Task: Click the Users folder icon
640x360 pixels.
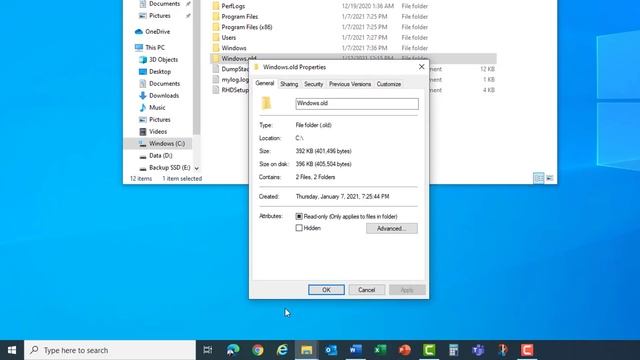Action: tap(216, 38)
